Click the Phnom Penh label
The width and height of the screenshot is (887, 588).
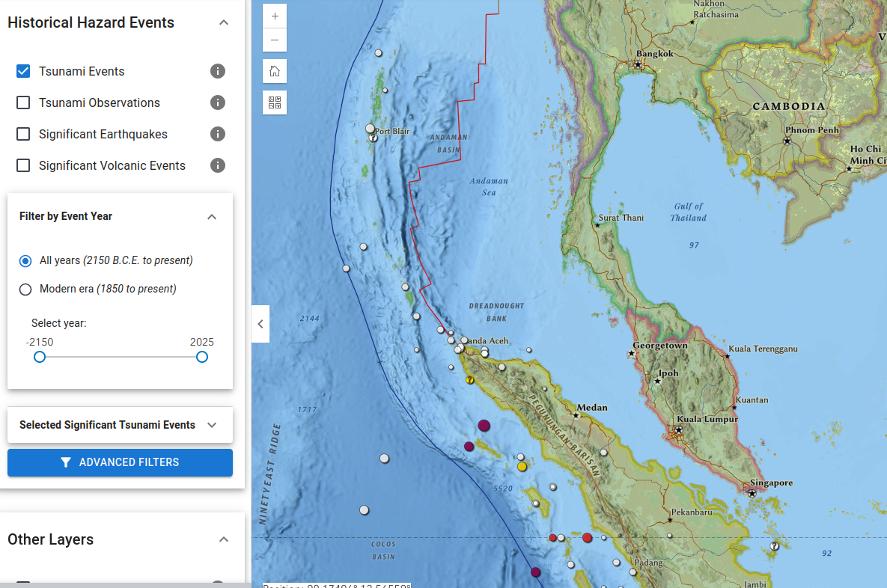[811, 129]
